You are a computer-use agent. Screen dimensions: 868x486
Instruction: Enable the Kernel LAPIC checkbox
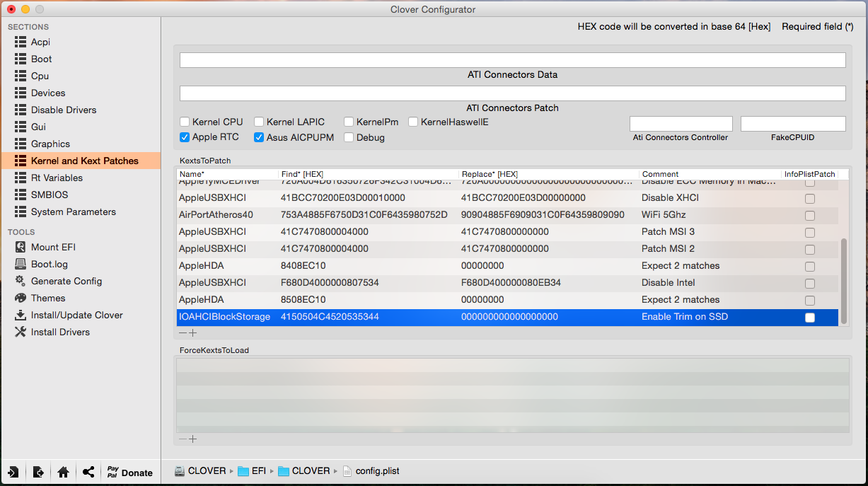pos(259,122)
